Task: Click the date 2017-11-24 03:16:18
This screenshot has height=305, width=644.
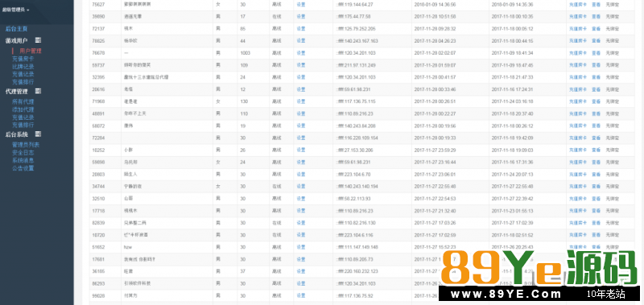Action: 513,101
